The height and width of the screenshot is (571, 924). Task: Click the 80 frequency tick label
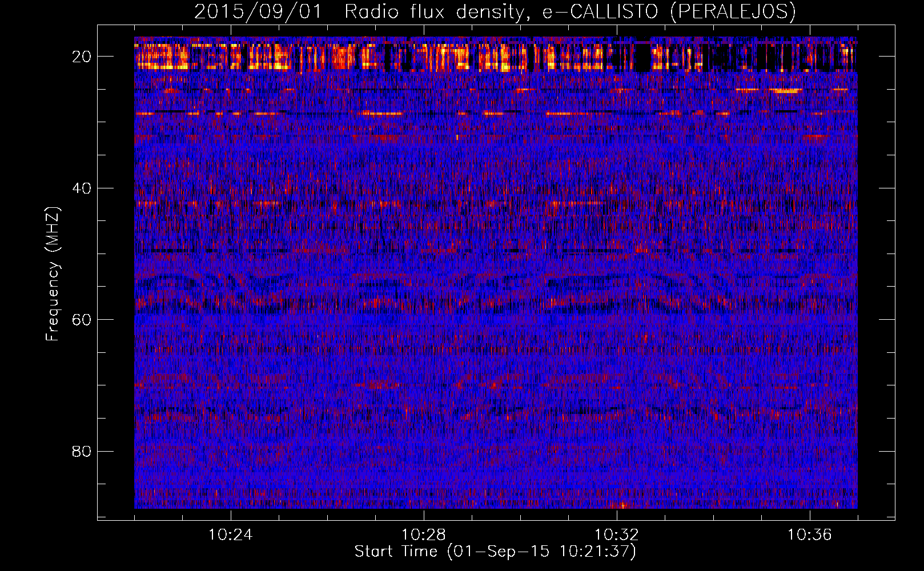click(x=82, y=452)
